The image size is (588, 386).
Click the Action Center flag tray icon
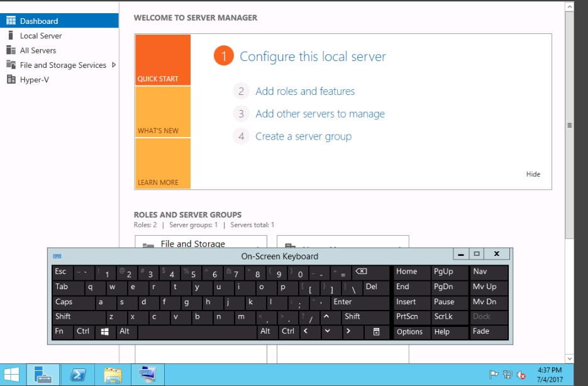[x=494, y=375]
